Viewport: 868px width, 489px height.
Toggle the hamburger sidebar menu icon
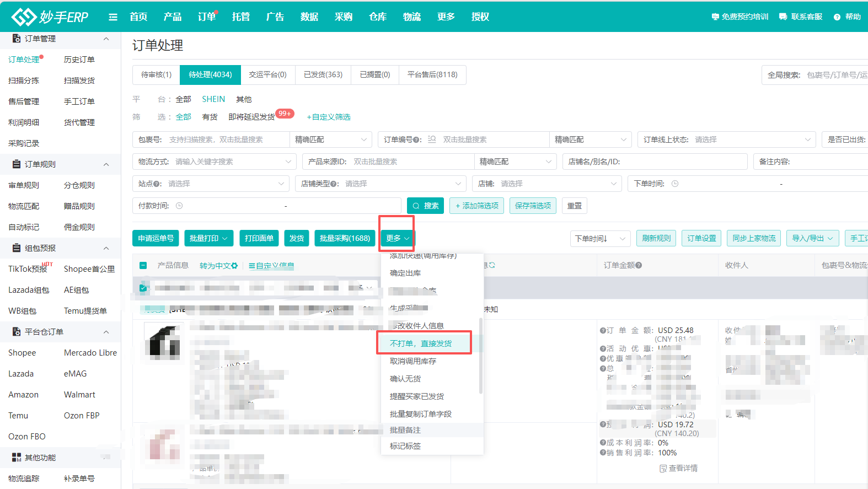click(113, 17)
